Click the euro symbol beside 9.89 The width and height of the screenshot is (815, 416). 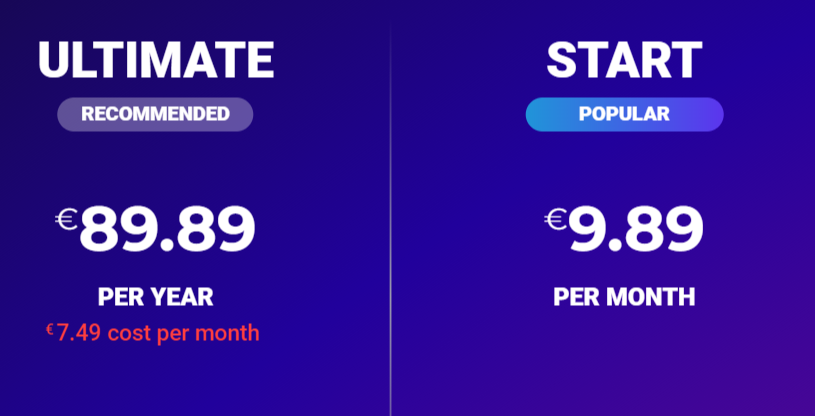click(x=556, y=217)
